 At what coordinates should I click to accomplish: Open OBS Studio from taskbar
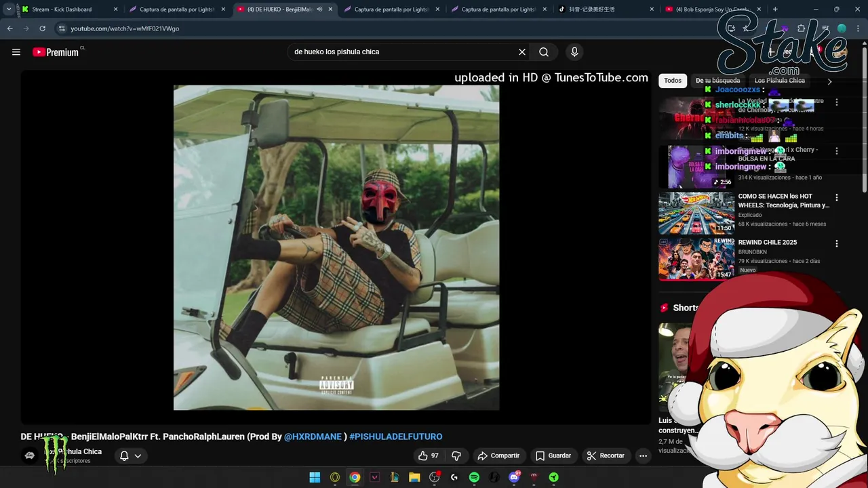[x=435, y=477]
